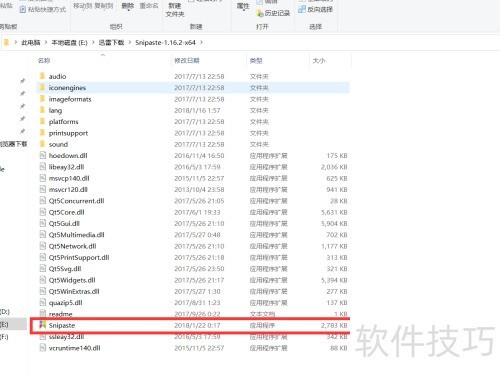
Task: Click the History (历史记录) ribbon button
Action: tap(273, 13)
